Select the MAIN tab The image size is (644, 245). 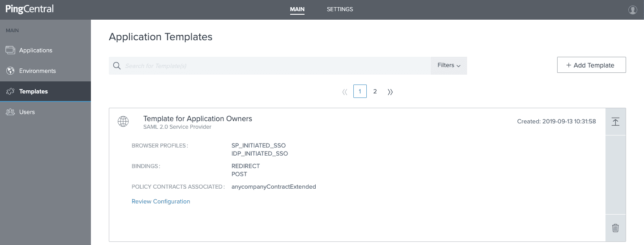point(297,9)
